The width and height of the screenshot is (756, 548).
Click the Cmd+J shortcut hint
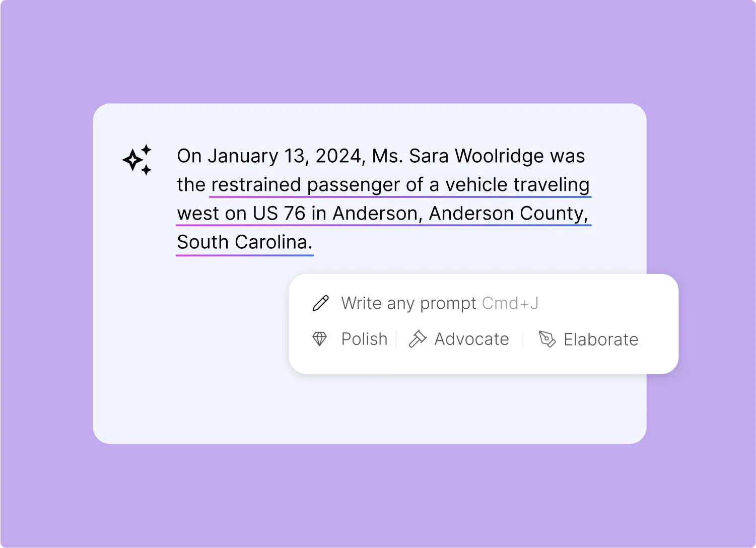[x=510, y=303]
